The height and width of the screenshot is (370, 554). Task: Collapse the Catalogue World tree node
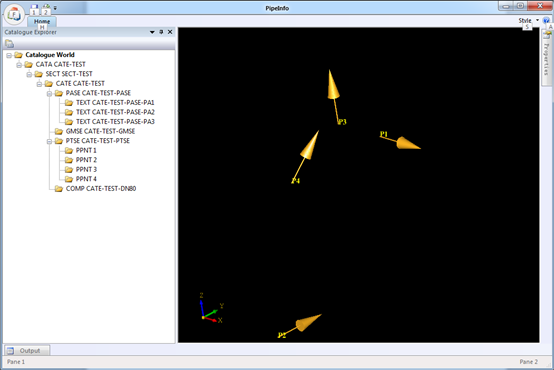pyautogui.click(x=9, y=55)
